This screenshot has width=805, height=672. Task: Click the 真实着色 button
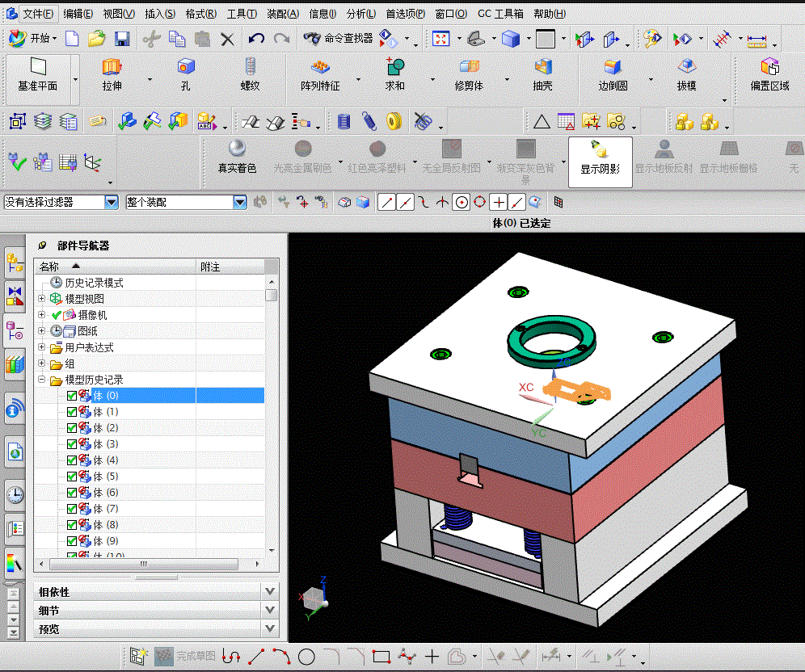pos(237,156)
